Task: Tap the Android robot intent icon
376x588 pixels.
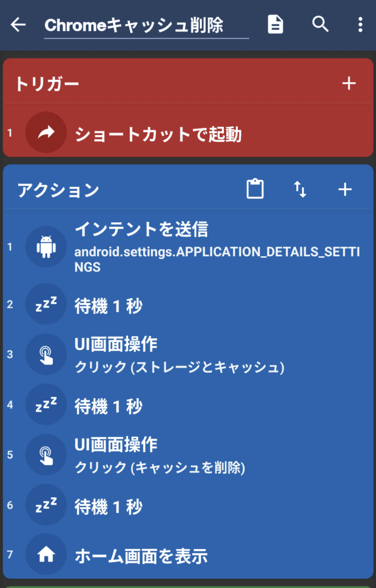Action: click(46, 247)
